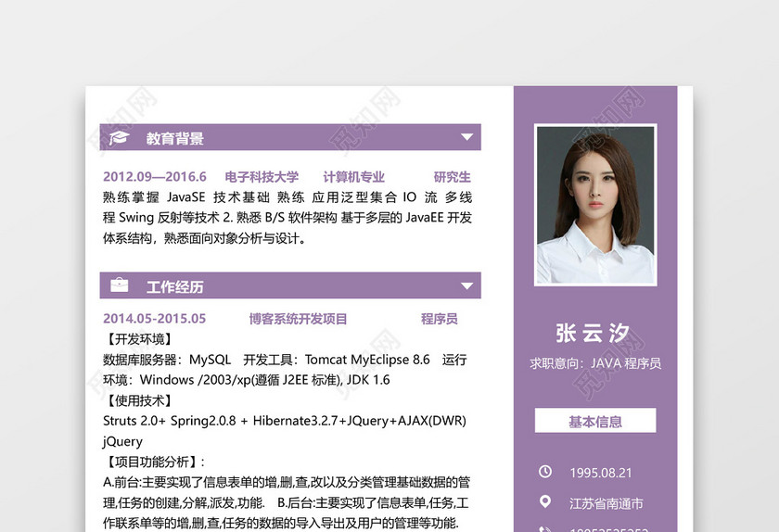Click 计算机专业 text

tap(353, 177)
